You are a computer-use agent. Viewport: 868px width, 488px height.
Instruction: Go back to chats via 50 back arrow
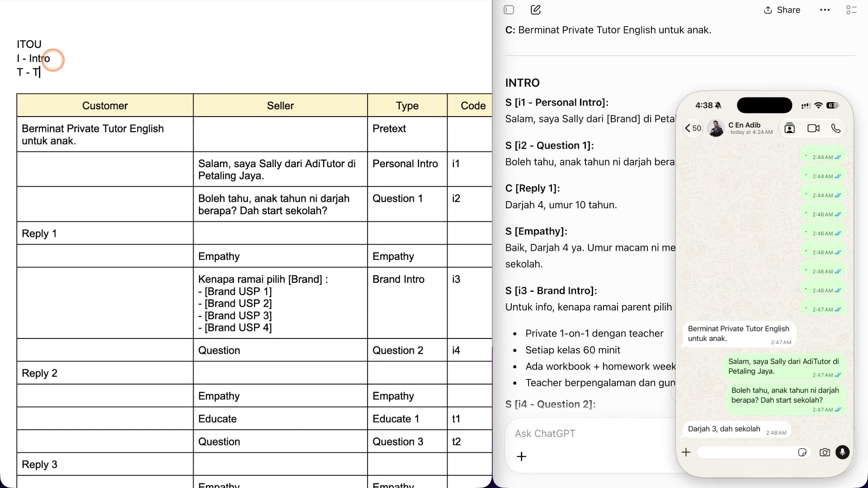(693, 128)
